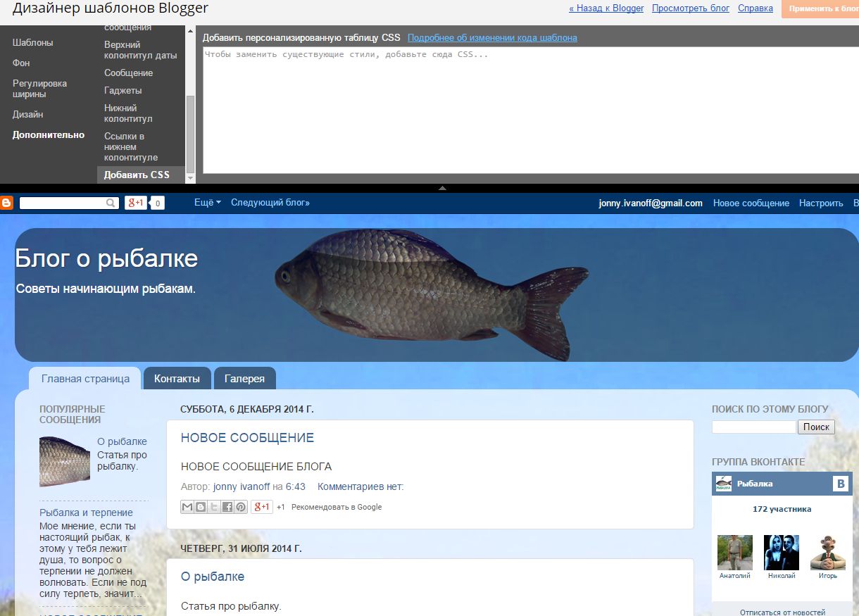The image size is (859, 616).
Task: Open the Просмотреть блог link
Action: click(x=691, y=8)
